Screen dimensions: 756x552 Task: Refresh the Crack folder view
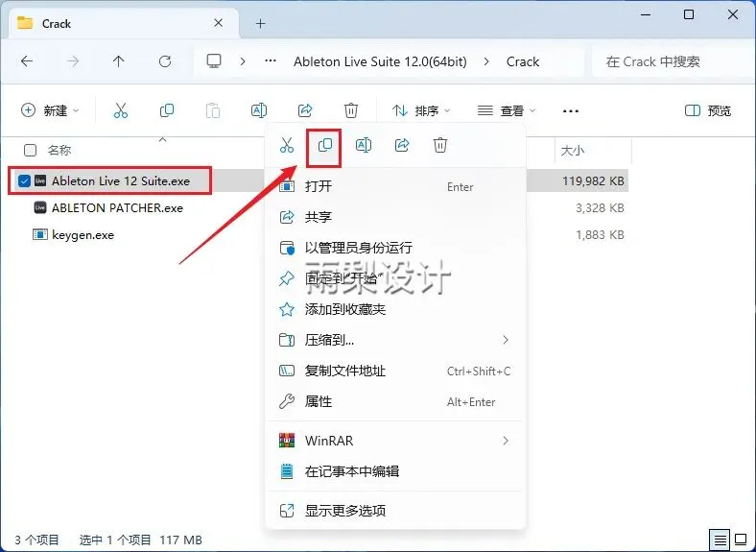click(165, 61)
